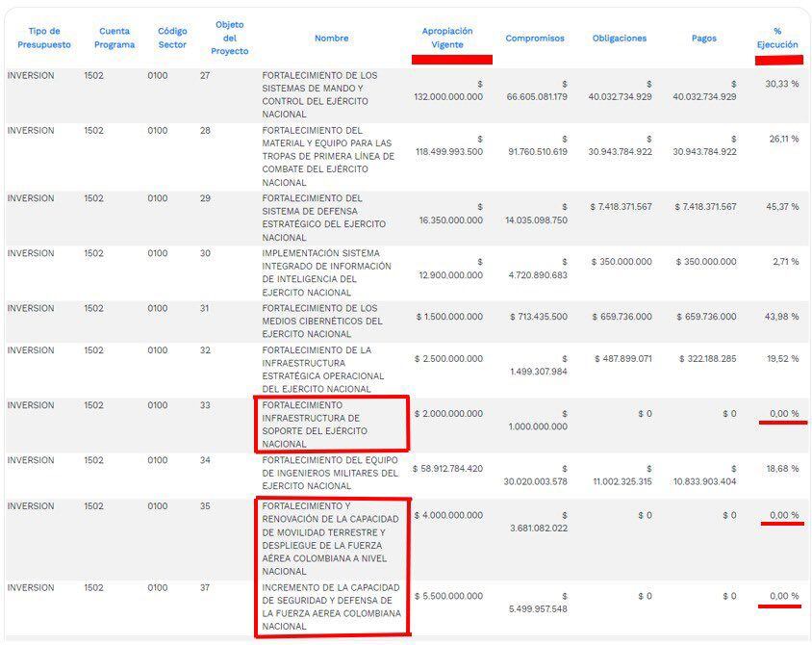Image resolution: width=812 pixels, height=645 pixels.
Task: Select project name about Sistemas de Mando y Control
Action: tap(319, 94)
